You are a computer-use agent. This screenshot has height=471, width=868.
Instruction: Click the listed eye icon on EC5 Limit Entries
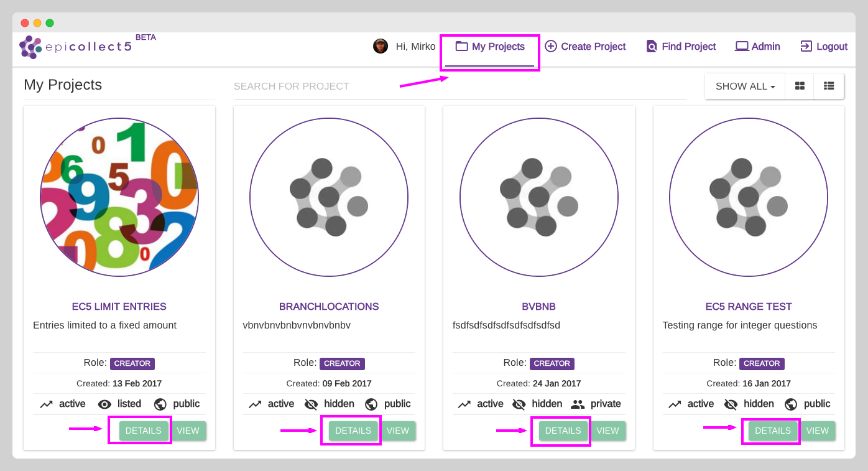[104, 404]
